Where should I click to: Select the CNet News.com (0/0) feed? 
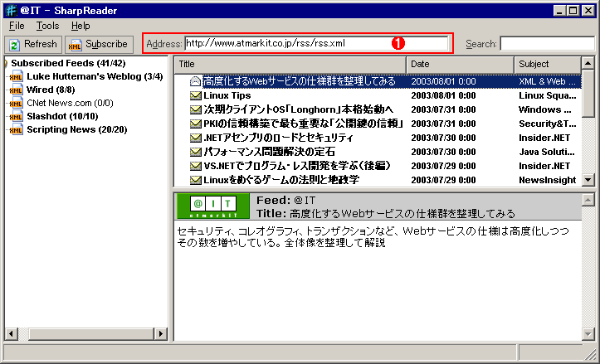point(70,103)
